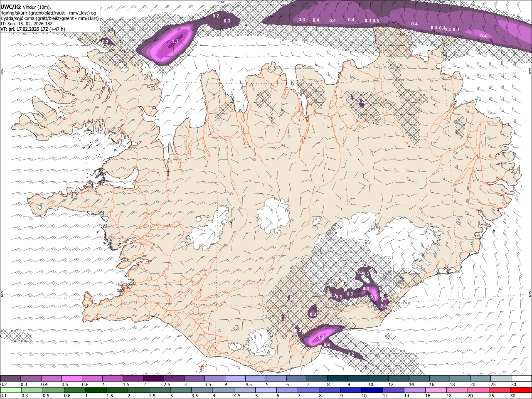Click the '0.5' label on upper legend row
532x399 pixels.
click(65, 384)
